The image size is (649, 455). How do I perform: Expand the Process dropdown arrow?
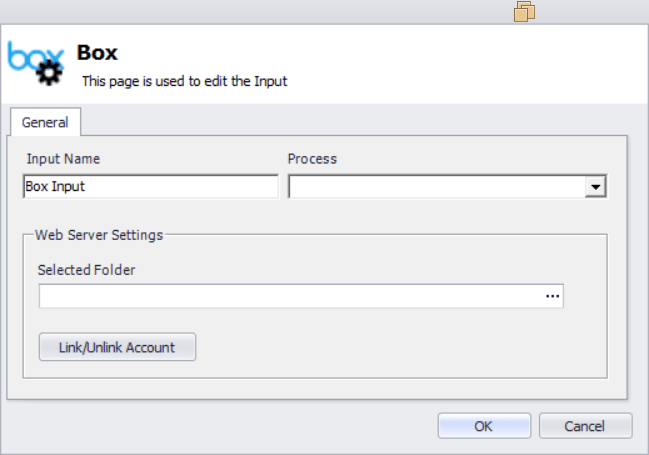(x=596, y=187)
